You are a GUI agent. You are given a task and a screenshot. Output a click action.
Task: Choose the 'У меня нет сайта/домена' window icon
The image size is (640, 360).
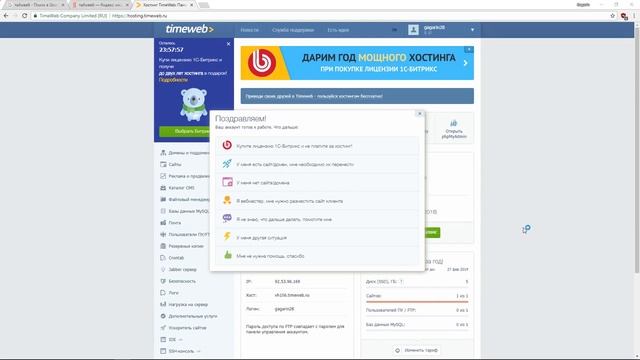(227, 182)
